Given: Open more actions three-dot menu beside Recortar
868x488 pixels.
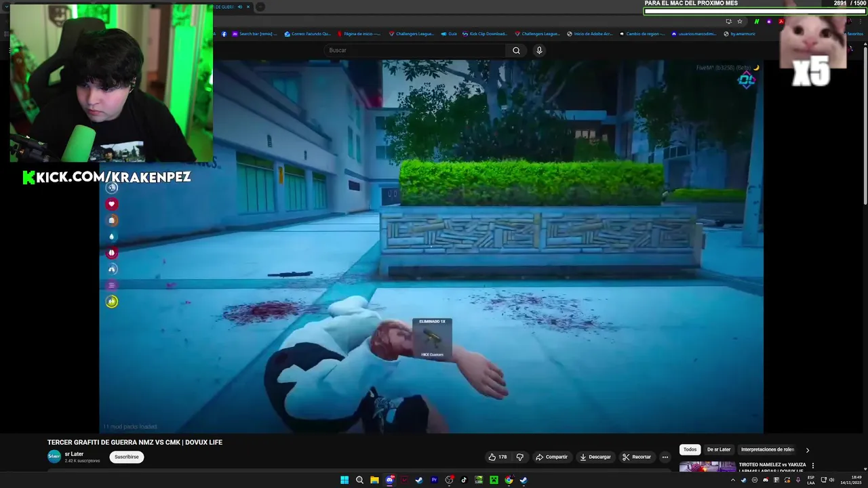Looking at the screenshot, I should pyautogui.click(x=665, y=457).
